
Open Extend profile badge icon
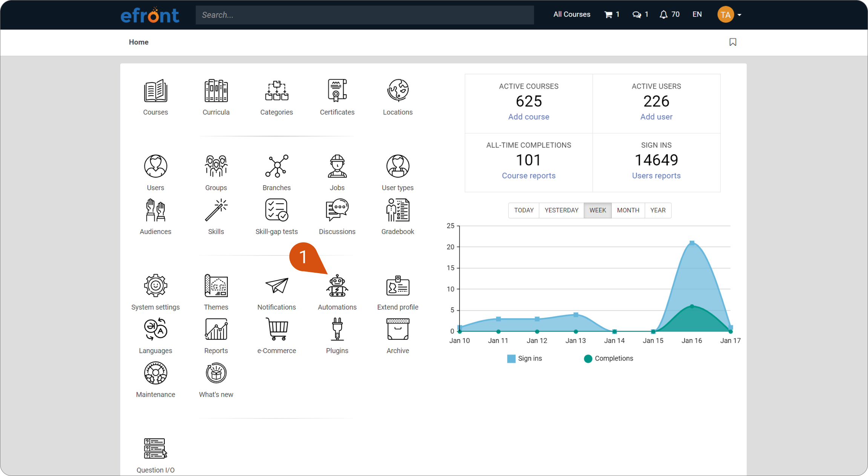point(398,286)
